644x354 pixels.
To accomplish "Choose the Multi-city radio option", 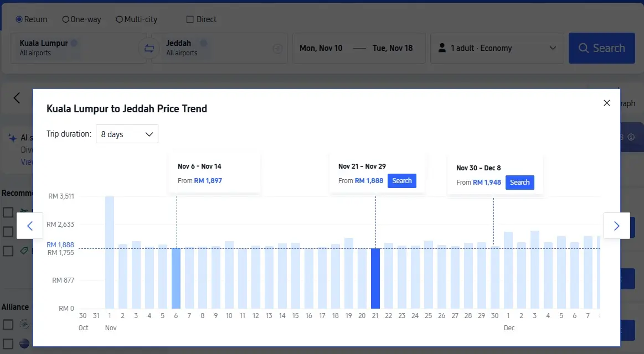I will [x=119, y=19].
